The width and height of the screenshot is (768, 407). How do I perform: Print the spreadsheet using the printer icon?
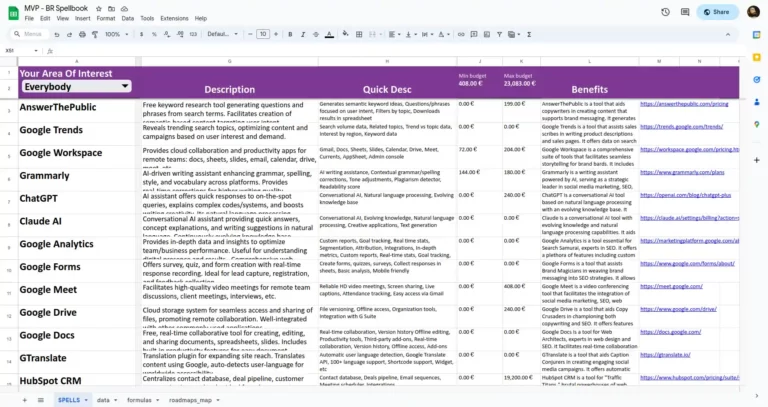point(82,34)
